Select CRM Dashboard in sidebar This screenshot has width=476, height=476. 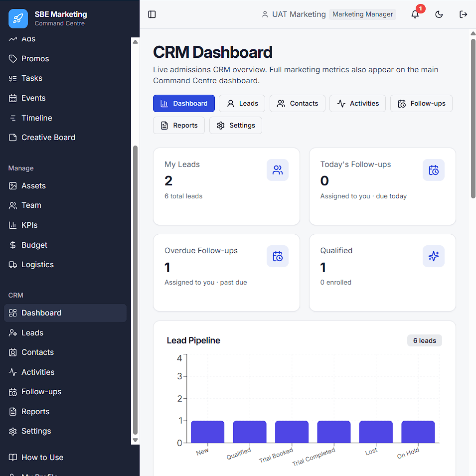65,313
